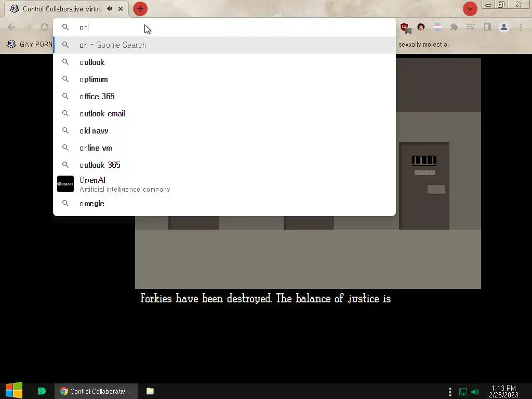Pick the 'online vm' suggestion
This screenshot has width=532, height=399.
224,148
